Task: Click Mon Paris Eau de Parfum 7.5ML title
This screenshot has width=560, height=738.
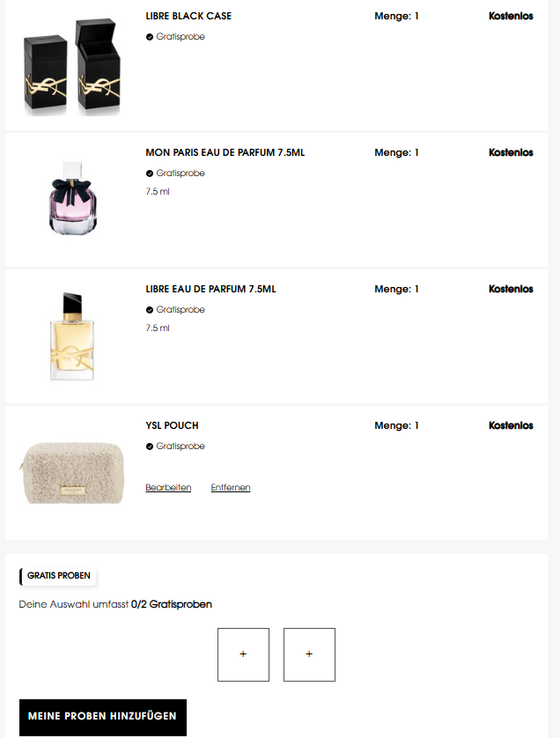Action: pyautogui.click(x=225, y=152)
